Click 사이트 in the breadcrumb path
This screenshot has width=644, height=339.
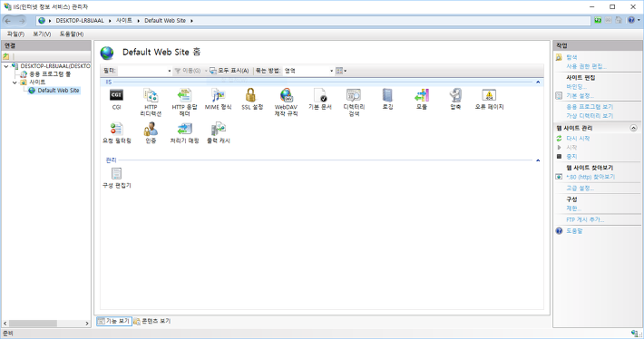pos(124,21)
